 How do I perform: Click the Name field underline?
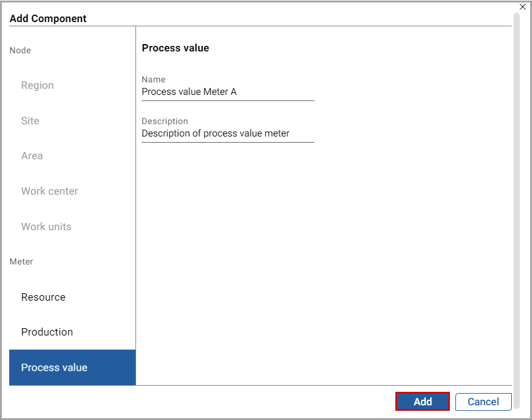(227, 99)
